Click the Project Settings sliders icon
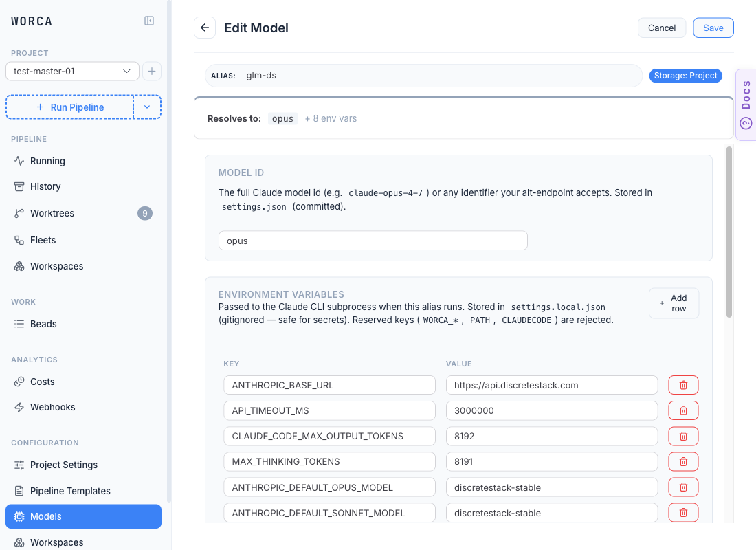 click(x=19, y=465)
